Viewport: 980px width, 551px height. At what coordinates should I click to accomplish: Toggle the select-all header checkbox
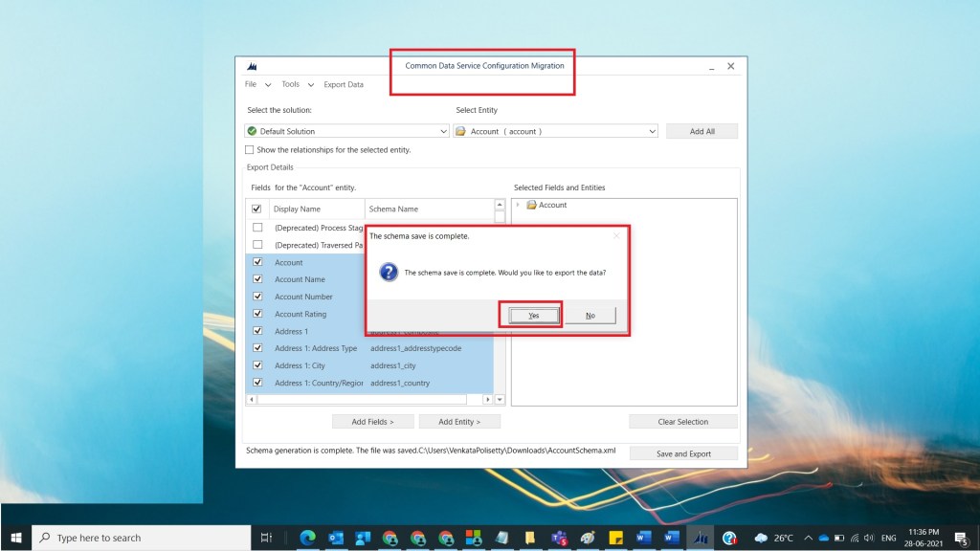tap(256, 209)
